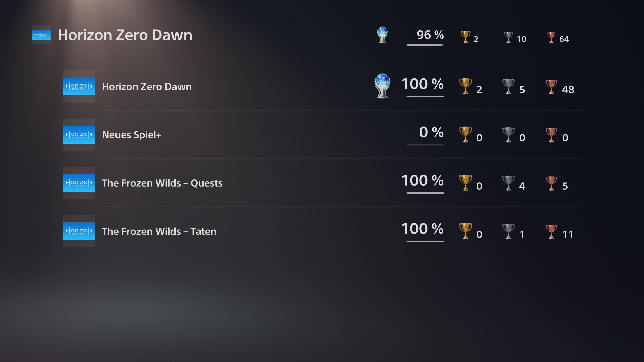
Task: Click the small Horizon game thumbnail in header
Action: pos(41,35)
